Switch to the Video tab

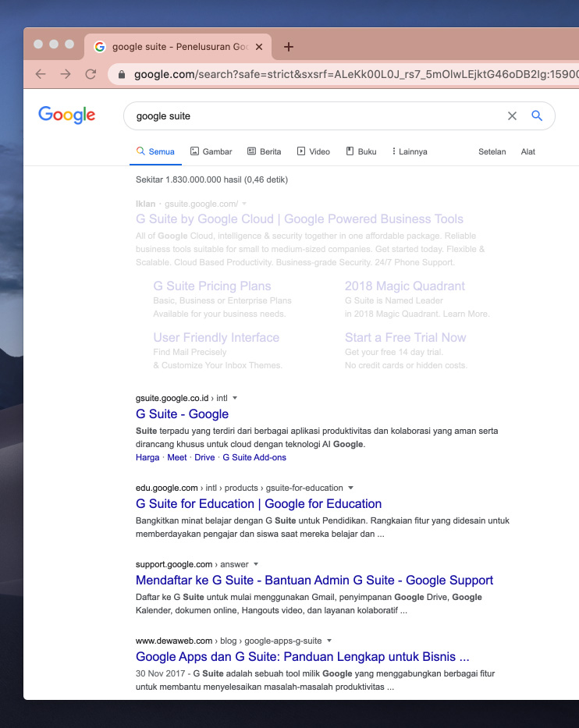[314, 151]
